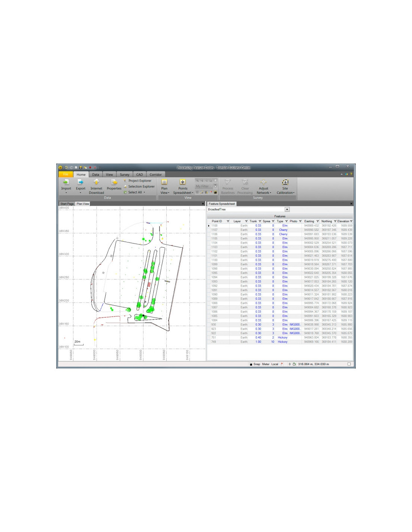
Task: Open the Northing column filter
Action: [335, 221]
